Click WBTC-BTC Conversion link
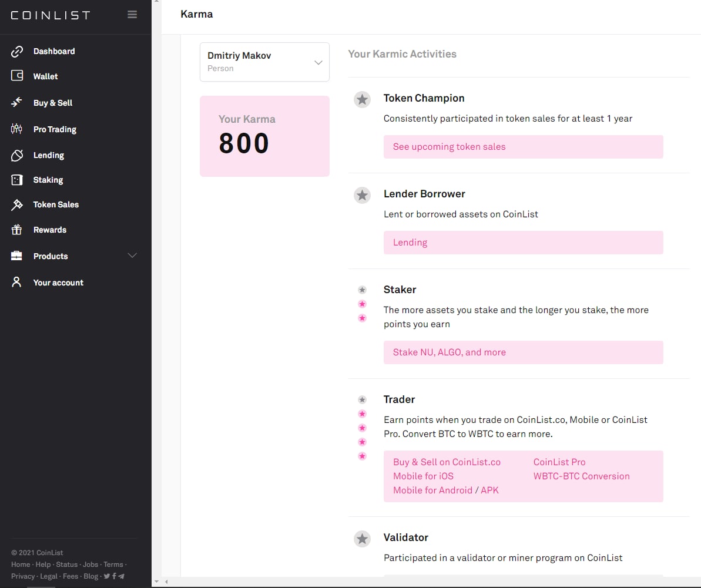The image size is (701, 588). (x=581, y=476)
